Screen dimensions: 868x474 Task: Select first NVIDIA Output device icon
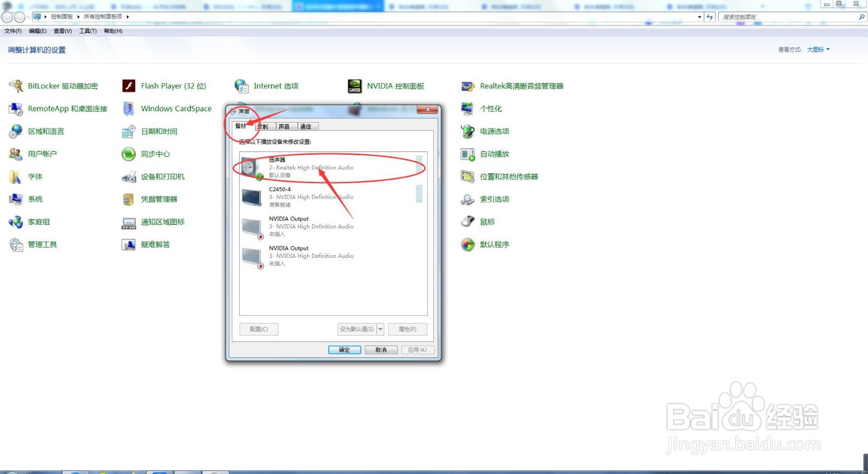(x=252, y=228)
